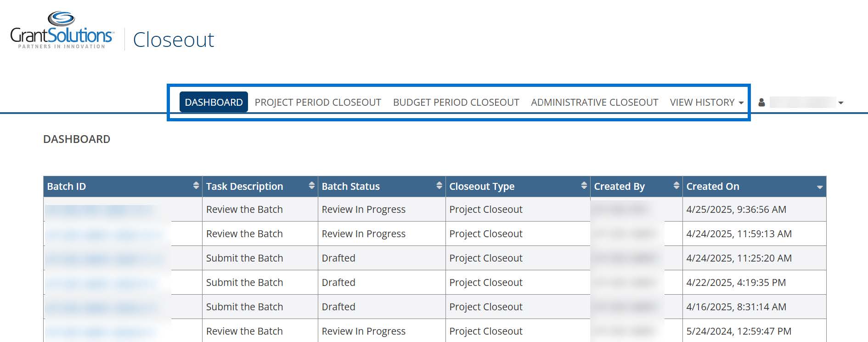The image size is (868, 342).
Task: Sort by Created By column arrows
Action: [x=676, y=186]
